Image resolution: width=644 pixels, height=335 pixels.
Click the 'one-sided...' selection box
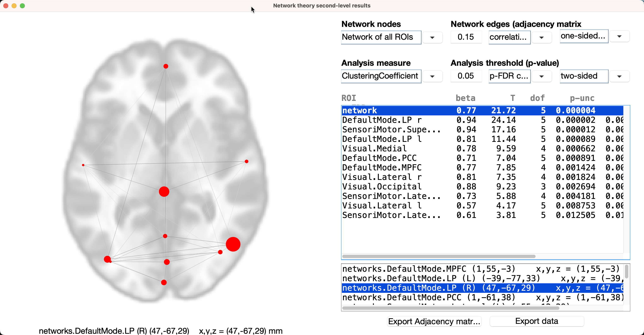coord(584,36)
